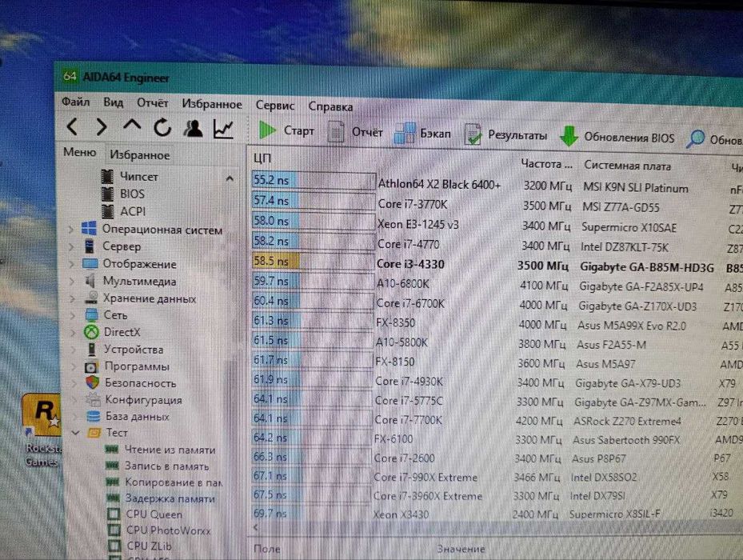Open the user profile toolbar icon
This screenshot has height=560, width=743.
[193, 128]
